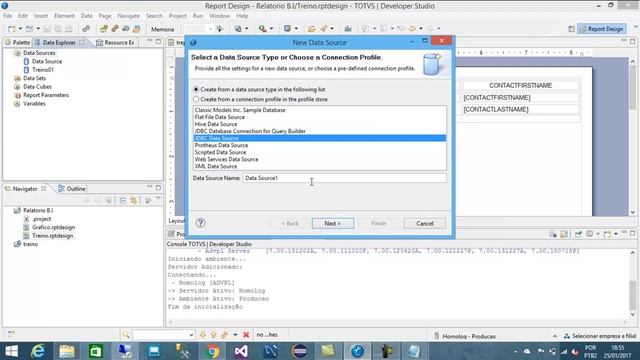Select Classic Models Inc. Sample Database
Image resolution: width=640 pixels, height=360 pixels.
(x=320, y=110)
